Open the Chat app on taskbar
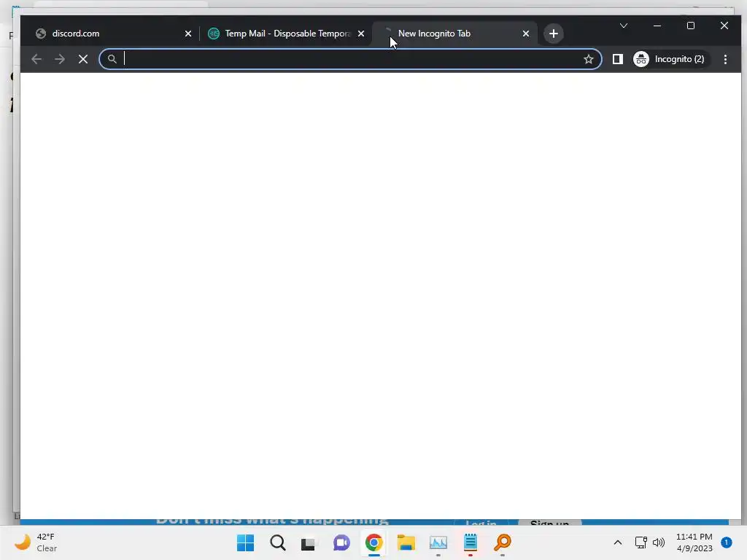This screenshot has width=747, height=560. click(341, 542)
